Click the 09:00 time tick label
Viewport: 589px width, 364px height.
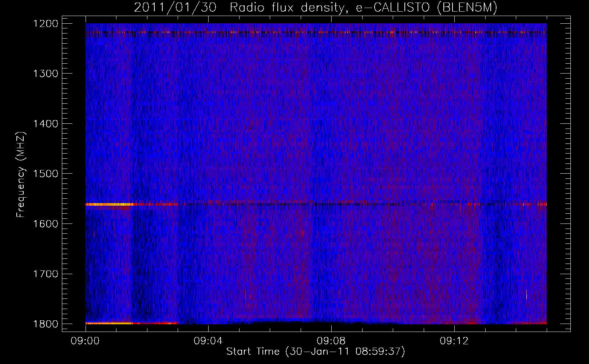[85, 341]
